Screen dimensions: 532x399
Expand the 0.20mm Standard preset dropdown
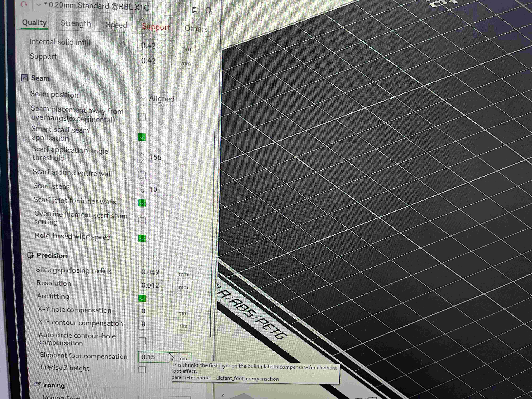point(39,5)
